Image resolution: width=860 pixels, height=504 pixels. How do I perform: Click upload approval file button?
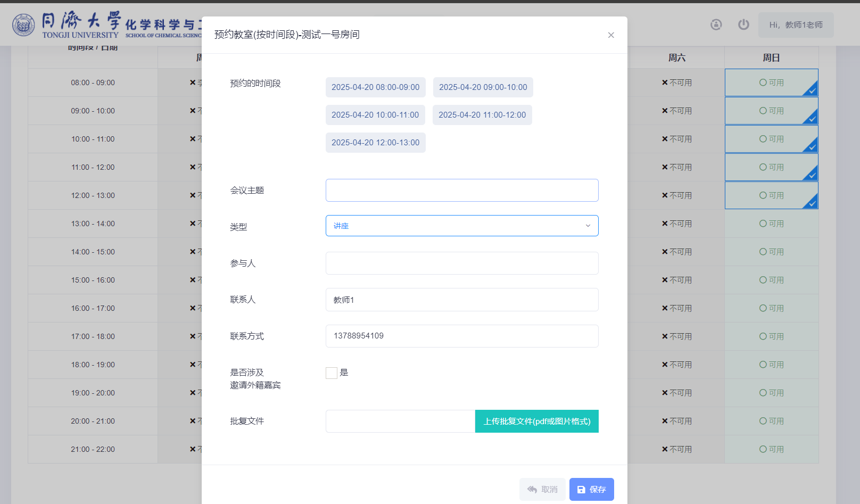(536, 422)
